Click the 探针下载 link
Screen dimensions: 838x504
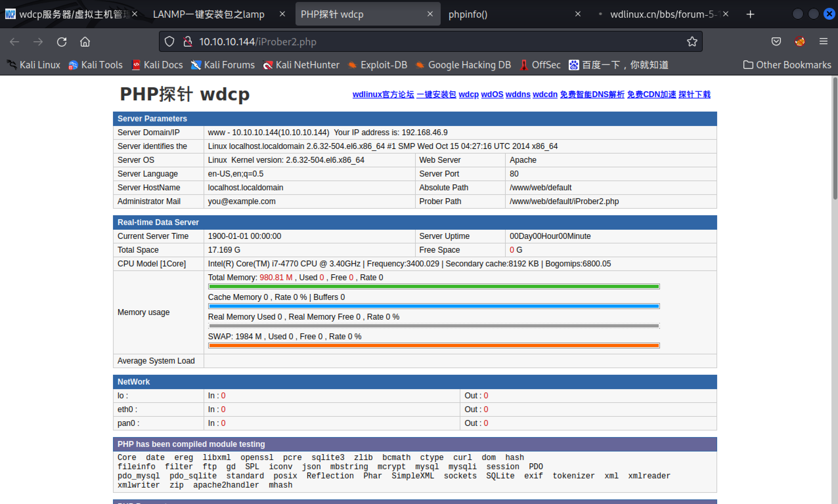pos(694,94)
